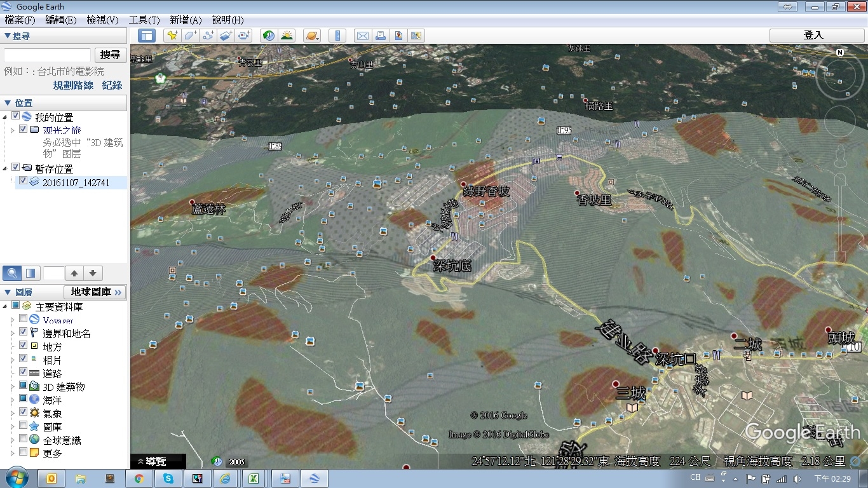Select the record tour camera tool

coord(244,36)
